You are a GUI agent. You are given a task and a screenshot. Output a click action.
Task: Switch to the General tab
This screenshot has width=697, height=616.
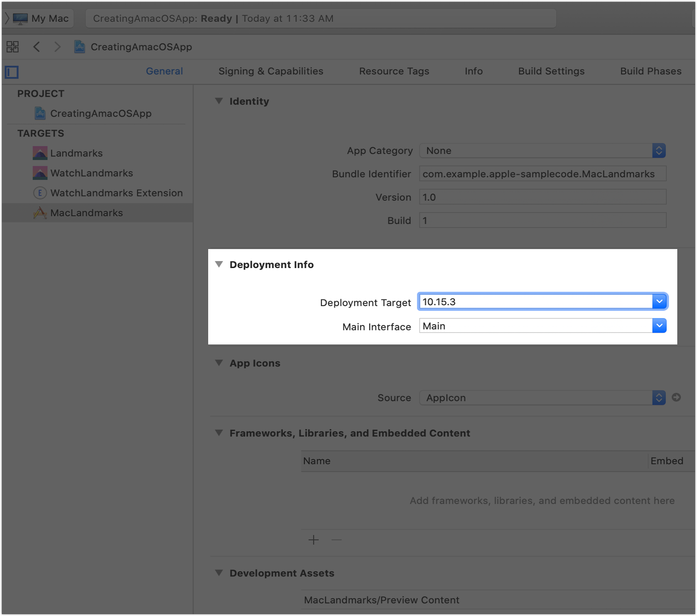(x=164, y=71)
